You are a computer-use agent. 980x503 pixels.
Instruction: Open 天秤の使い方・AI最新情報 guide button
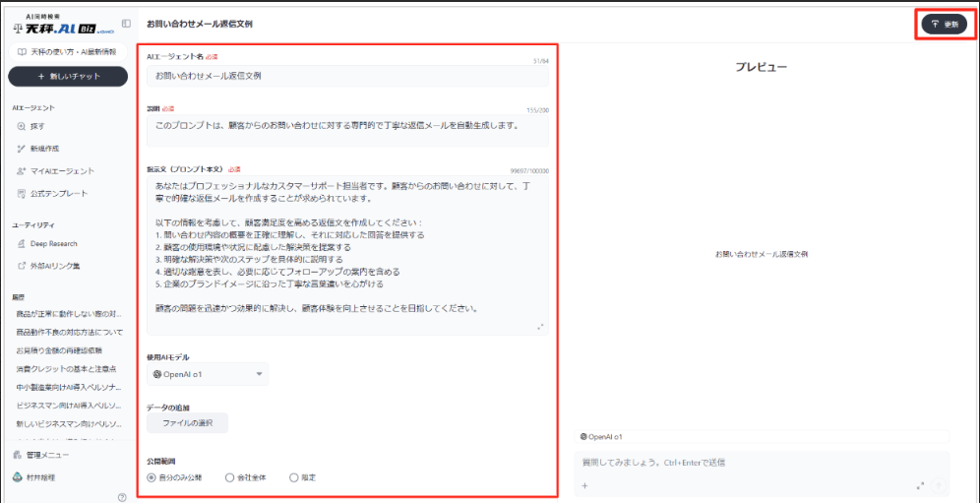[68, 52]
